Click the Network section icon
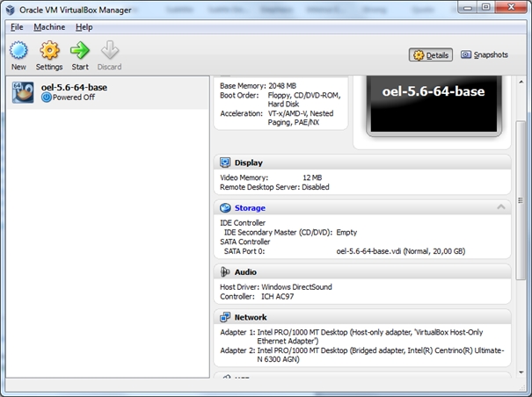This screenshot has height=397, width=532. coord(225,317)
